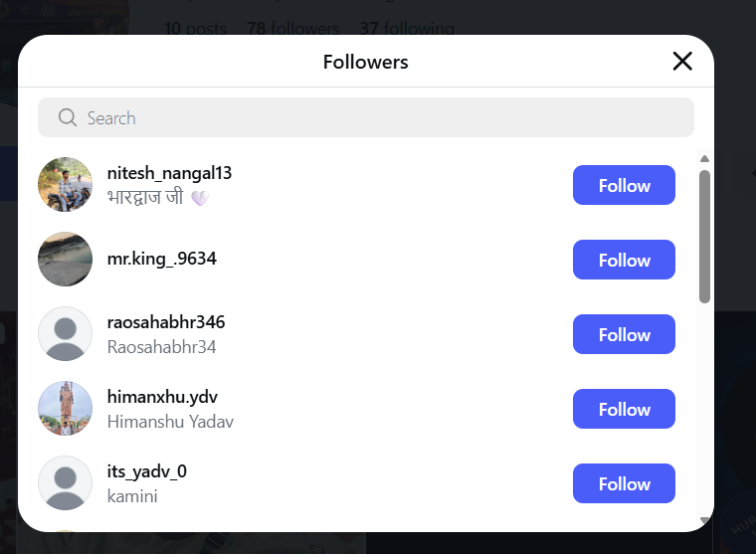Open himanxhu.ydv's profile picture
This screenshot has width=756, height=554.
(65, 409)
